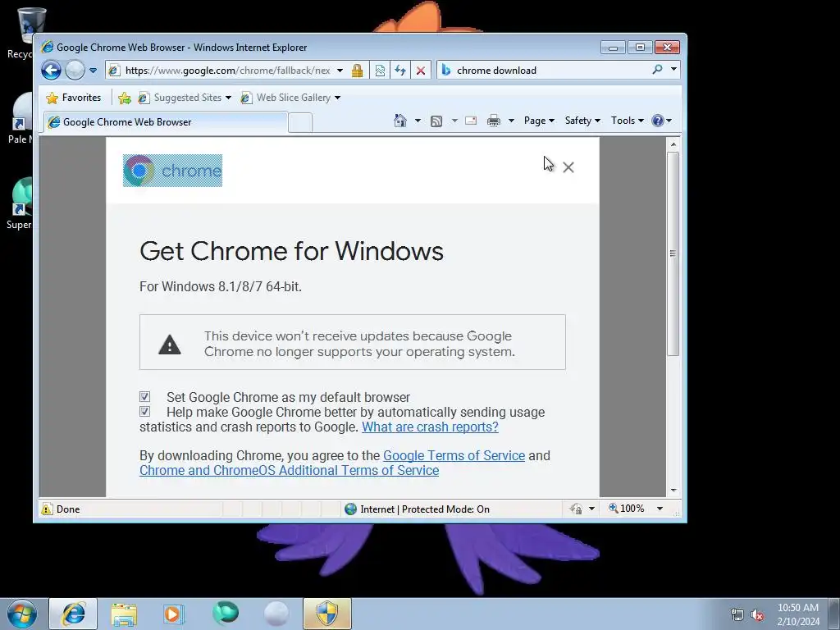Screen dimensions: 840x630
Task: Open the Favorites button
Action: 74,98
